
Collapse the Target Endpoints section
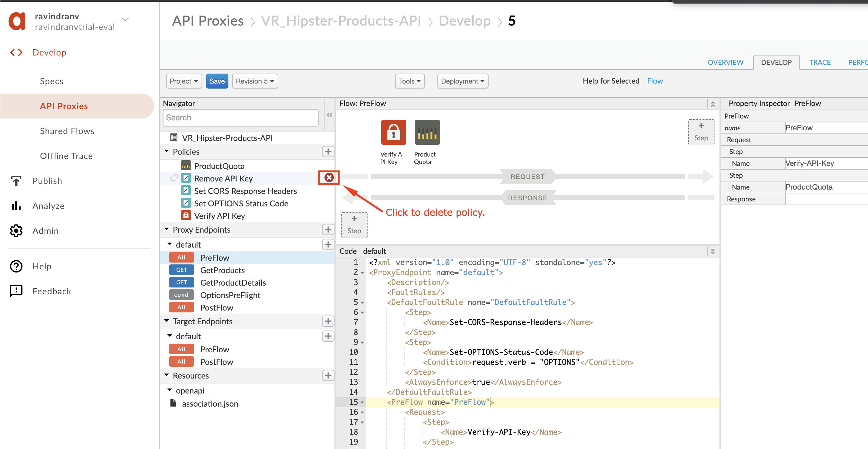point(167,321)
